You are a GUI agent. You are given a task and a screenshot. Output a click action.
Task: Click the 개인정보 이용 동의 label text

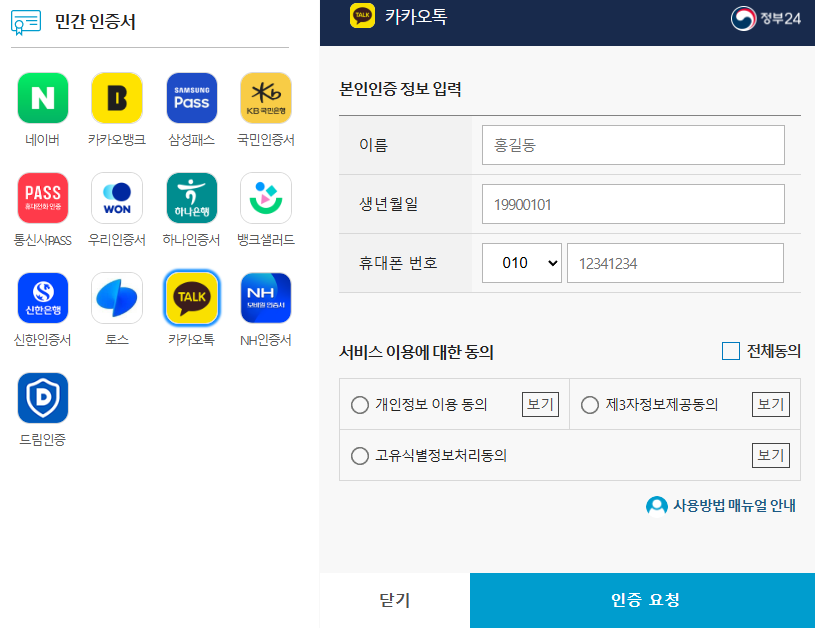(431, 404)
